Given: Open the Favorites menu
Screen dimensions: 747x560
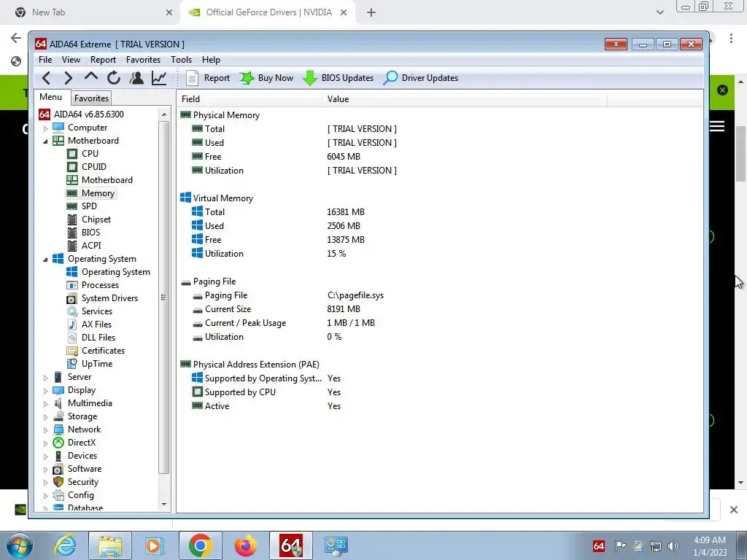Looking at the screenshot, I should click(x=143, y=60).
